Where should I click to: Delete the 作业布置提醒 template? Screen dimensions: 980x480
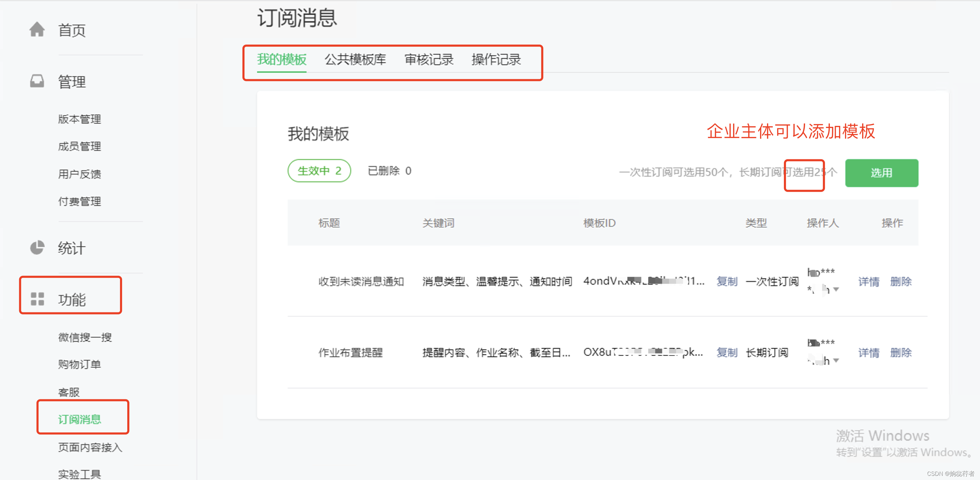(901, 352)
